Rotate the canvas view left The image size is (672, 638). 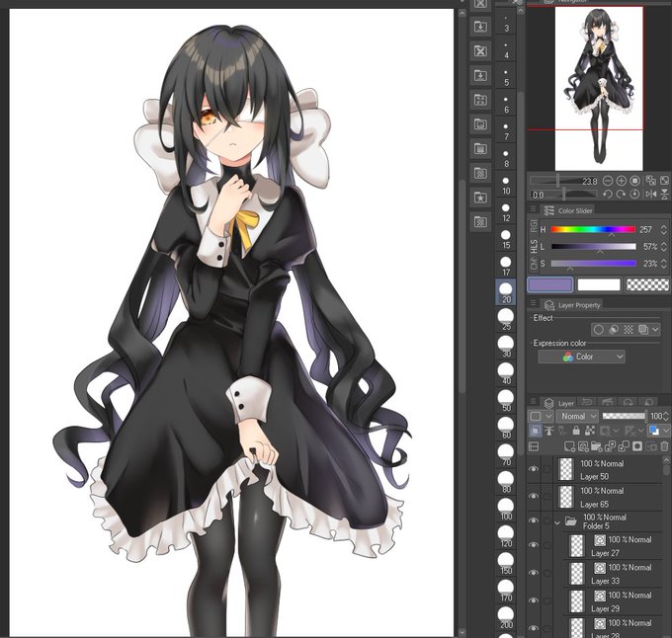point(608,194)
